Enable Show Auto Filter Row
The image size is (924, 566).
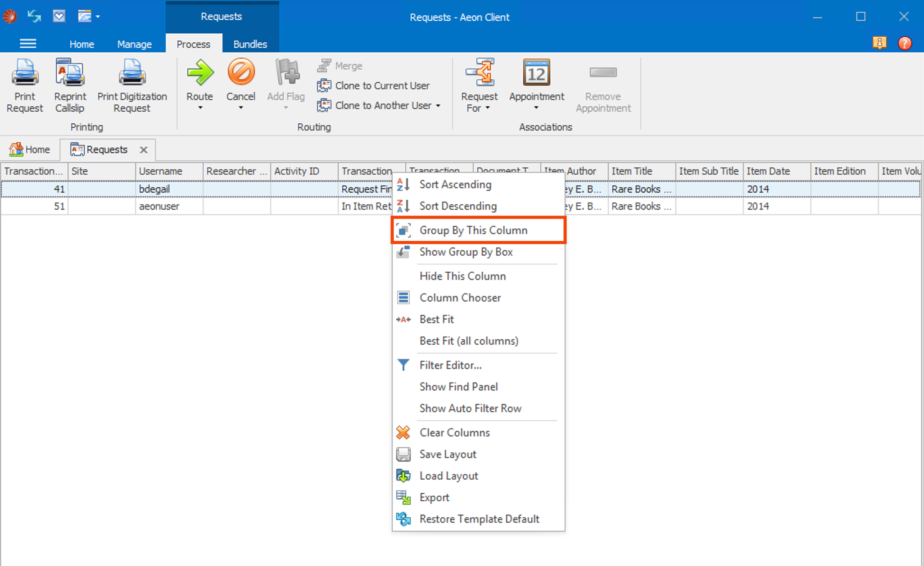[x=470, y=408]
